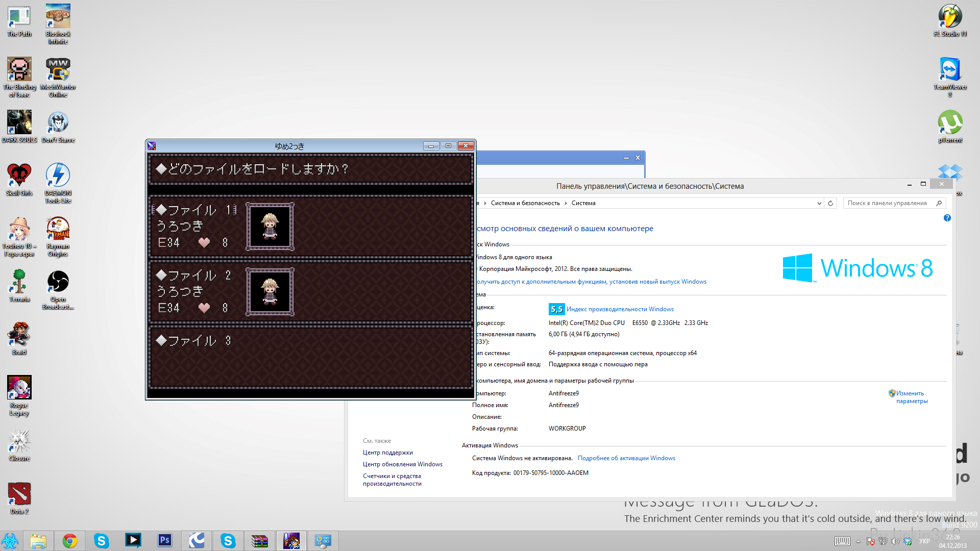Image resolution: width=980 pixels, height=551 pixels.
Task: Open Bioshock Infinite desktop shortcut
Action: 58,24
